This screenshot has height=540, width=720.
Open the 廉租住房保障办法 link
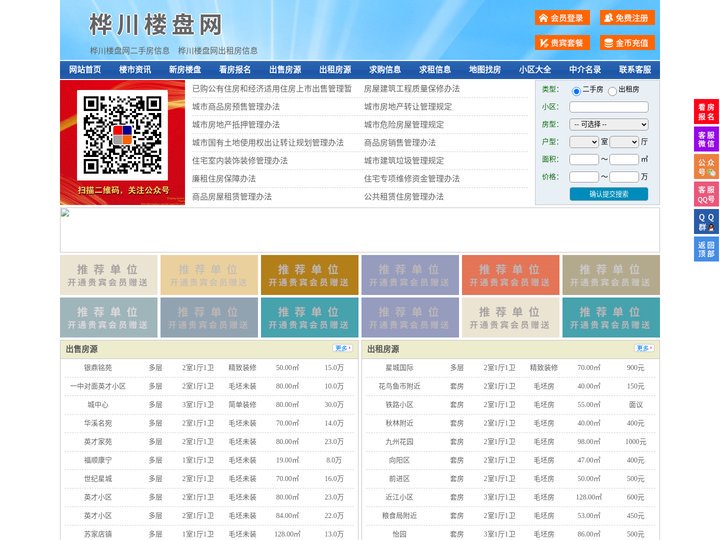(224, 179)
